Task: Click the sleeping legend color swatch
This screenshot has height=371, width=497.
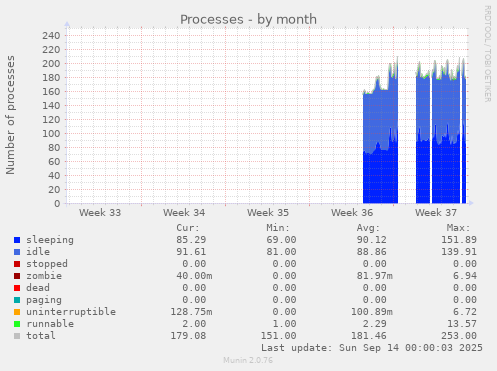Action: (x=17, y=240)
